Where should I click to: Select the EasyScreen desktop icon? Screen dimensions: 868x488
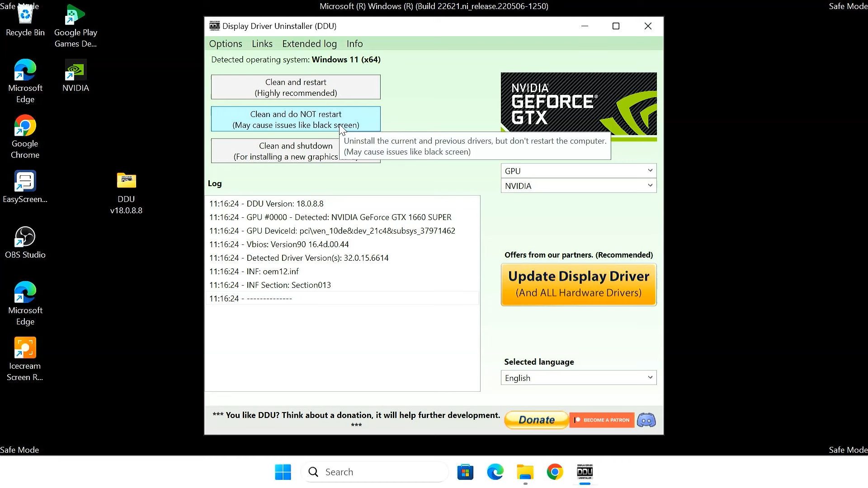point(25,187)
